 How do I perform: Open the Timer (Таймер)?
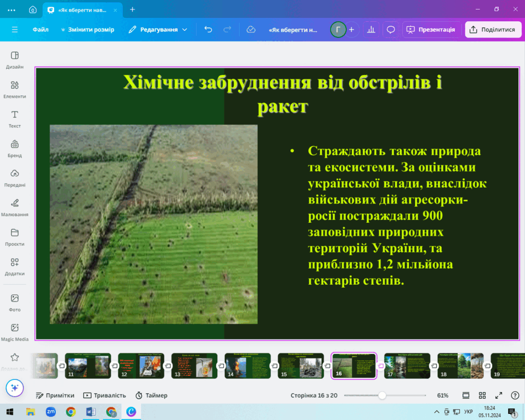tap(151, 395)
